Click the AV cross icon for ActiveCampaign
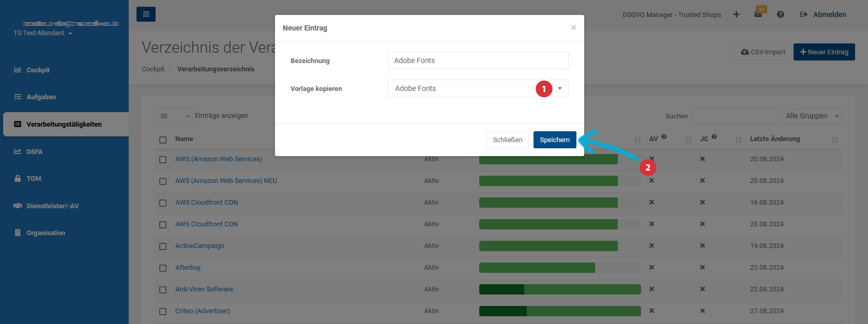868x324 pixels. coord(652,245)
